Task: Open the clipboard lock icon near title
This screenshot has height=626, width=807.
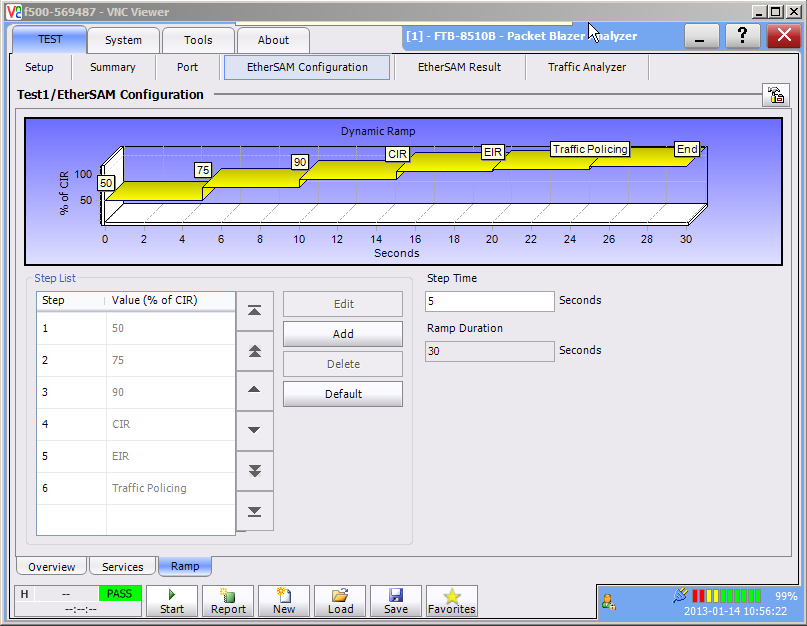Action: click(x=776, y=95)
